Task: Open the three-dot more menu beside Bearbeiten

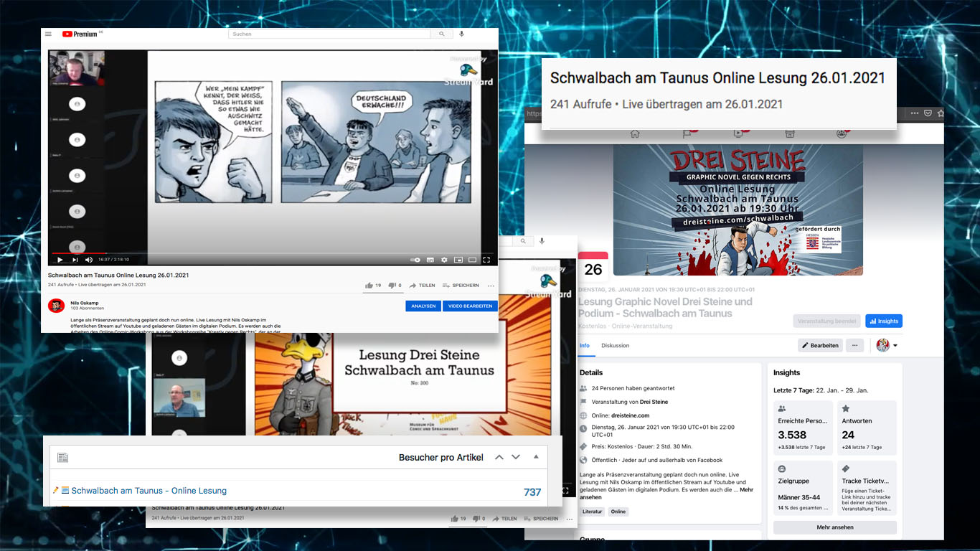Action: pos(854,345)
